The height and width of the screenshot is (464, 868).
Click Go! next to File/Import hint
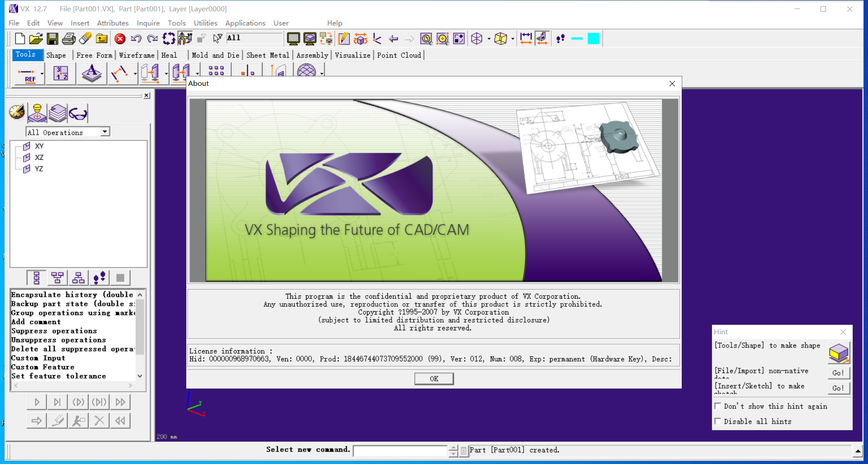coord(838,373)
